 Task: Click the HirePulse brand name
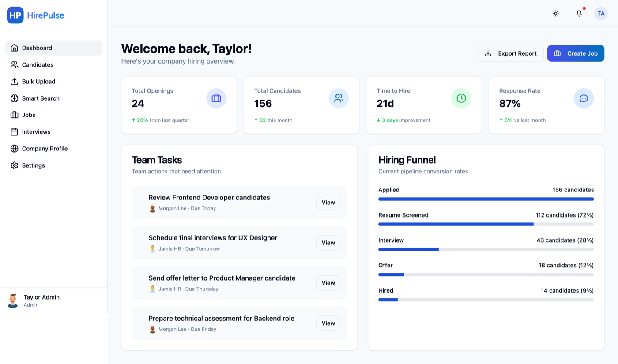coord(45,15)
